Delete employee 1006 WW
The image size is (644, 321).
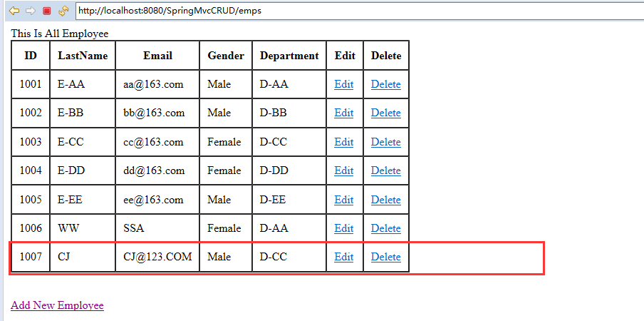(x=385, y=228)
